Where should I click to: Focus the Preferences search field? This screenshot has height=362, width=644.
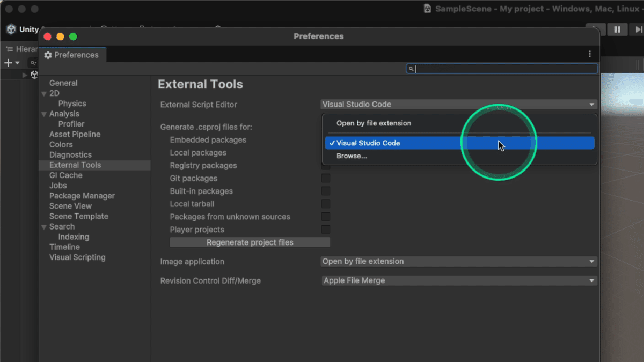click(502, 69)
